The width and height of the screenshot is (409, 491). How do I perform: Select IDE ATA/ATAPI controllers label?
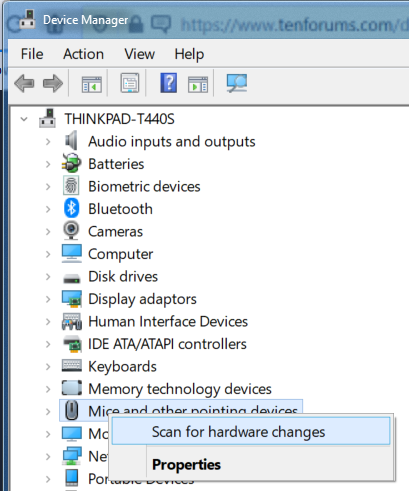coord(167,344)
